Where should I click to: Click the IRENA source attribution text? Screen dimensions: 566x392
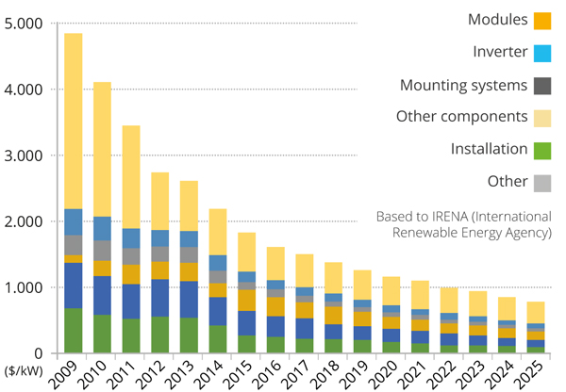coord(463,223)
